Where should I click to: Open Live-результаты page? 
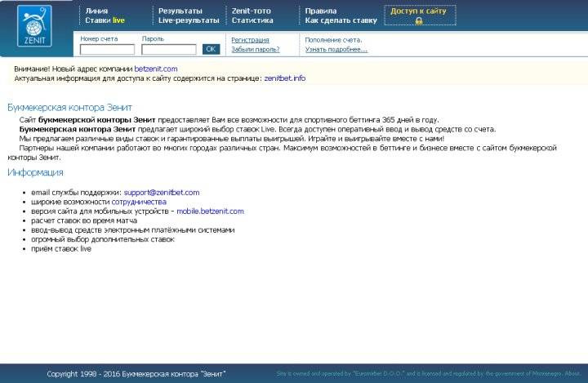tap(189, 20)
